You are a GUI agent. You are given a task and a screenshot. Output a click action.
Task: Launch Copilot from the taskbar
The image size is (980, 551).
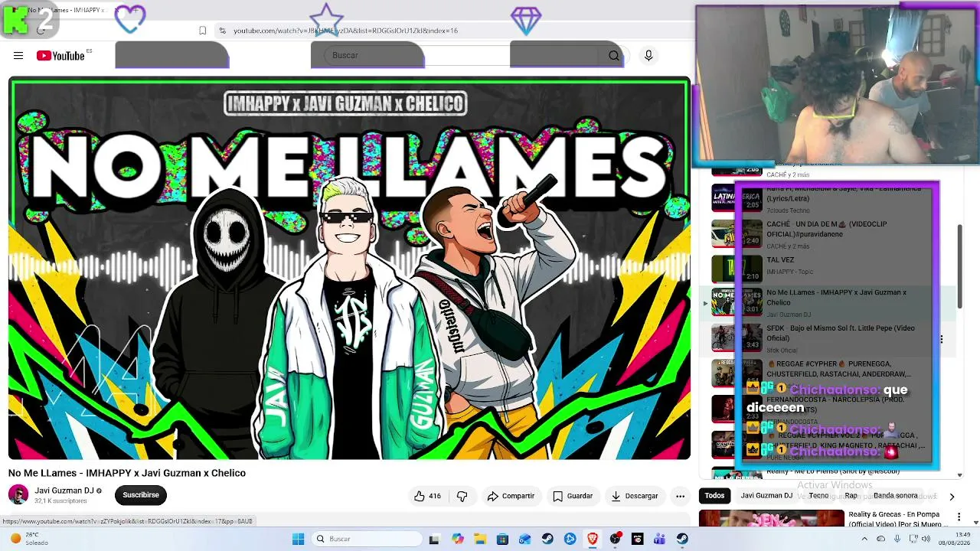tap(458, 539)
